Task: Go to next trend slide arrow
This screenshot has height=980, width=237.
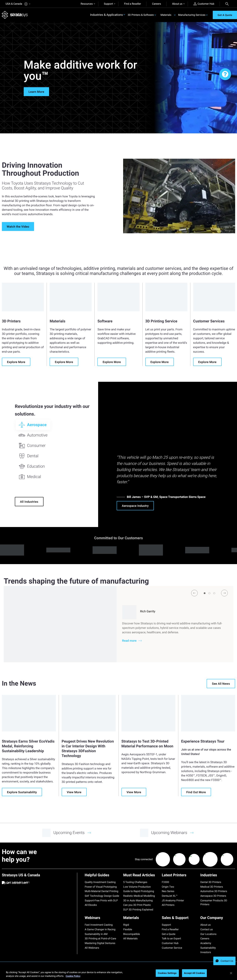Action: click(x=224, y=593)
